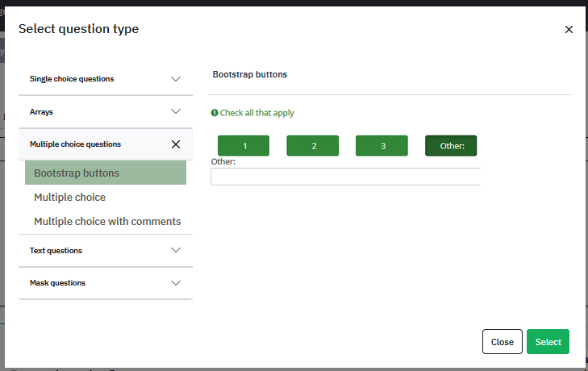The image size is (588, 371).
Task: Expand the Mask questions section
Action: (106, 283)
